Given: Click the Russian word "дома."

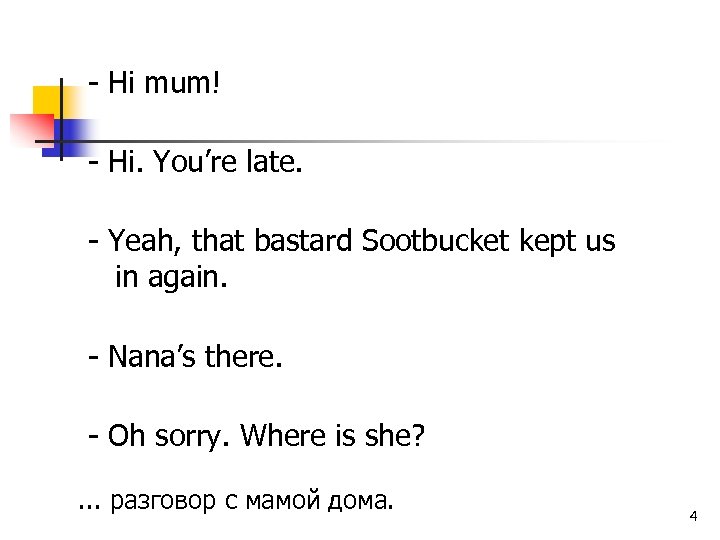Looking at the screenshot, I should coord(361,500).
